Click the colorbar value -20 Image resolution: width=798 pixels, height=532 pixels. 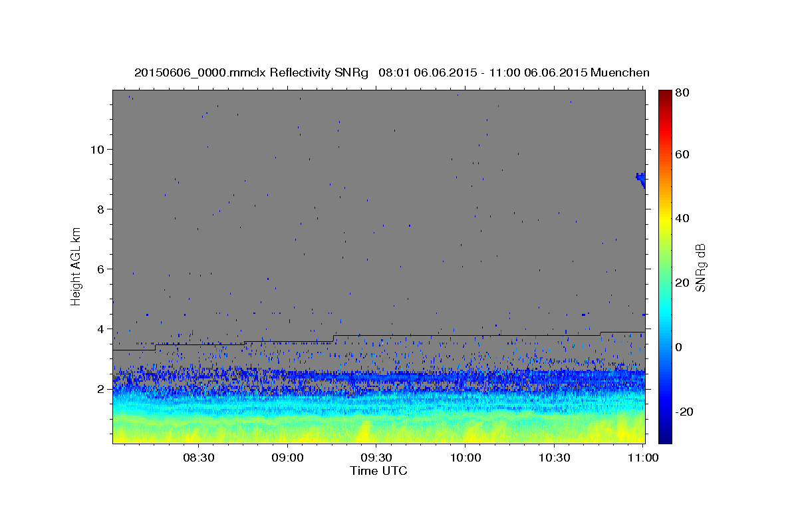pos(684,412)
